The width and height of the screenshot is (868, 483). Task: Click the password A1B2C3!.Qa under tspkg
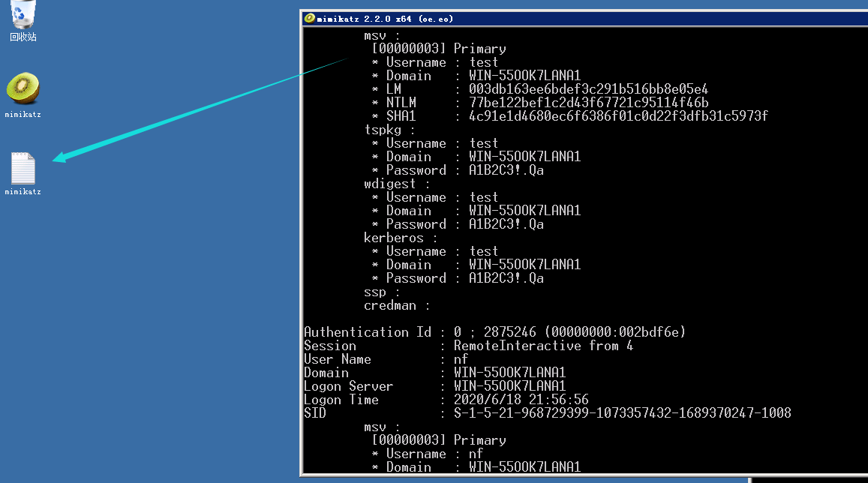tap(506, 170)
